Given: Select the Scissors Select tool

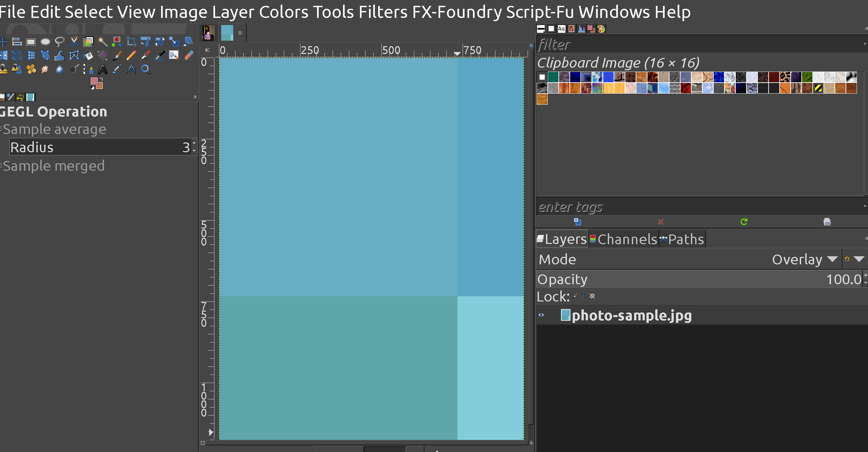Looking at the screenshot, I should 74,42.
